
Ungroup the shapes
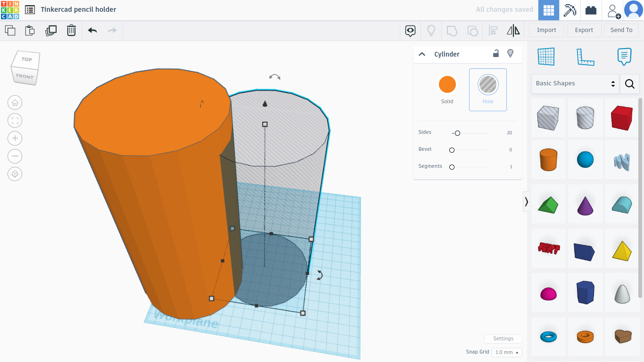click(472, 31)
